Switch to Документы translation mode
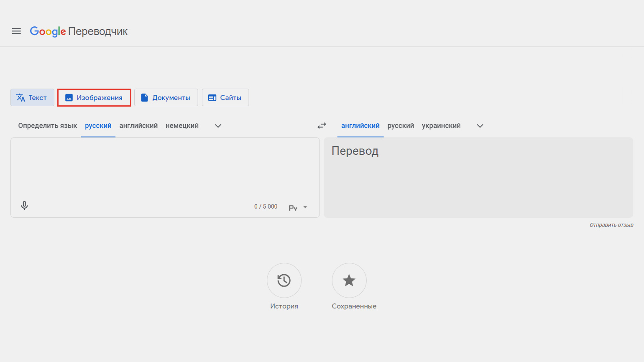 point(166,97)
